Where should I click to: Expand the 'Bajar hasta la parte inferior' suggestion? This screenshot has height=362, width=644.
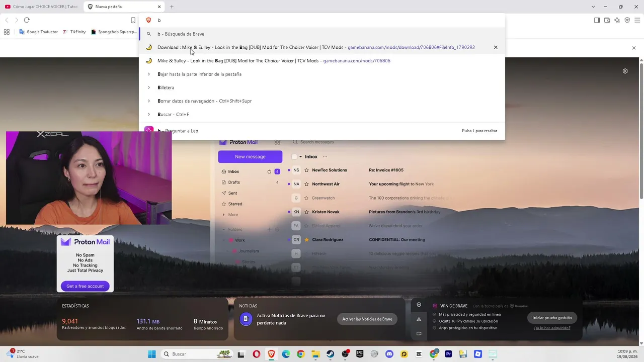point(149,74)
